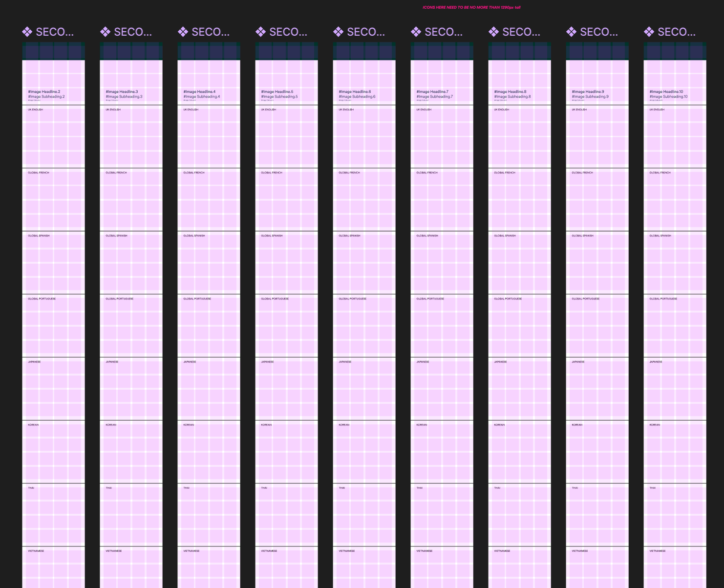This screenshot has width=724, height=588.
Task: Click component icon above Image Headline.6 frame
Action: coord(338,32)
